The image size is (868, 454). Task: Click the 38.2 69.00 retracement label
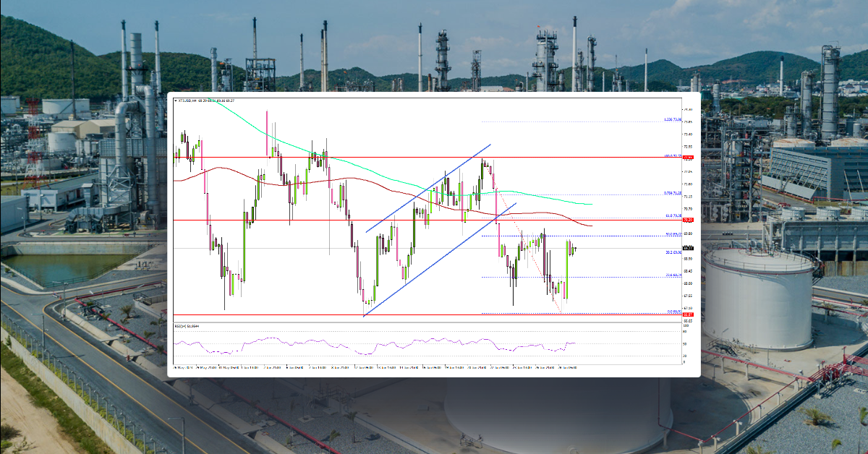pyautogui.click(x=673, y=251)
